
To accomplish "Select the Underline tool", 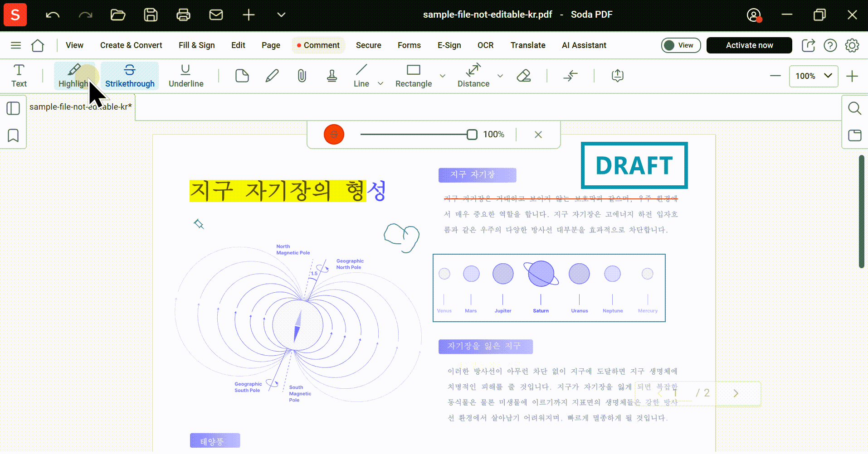I will [x=186, y=76].
